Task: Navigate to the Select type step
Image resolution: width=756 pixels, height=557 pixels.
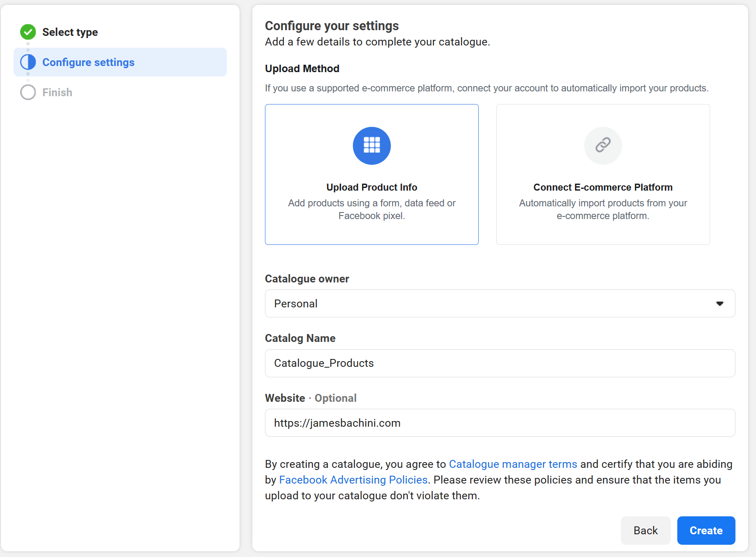Action: (x=70, y=32)
